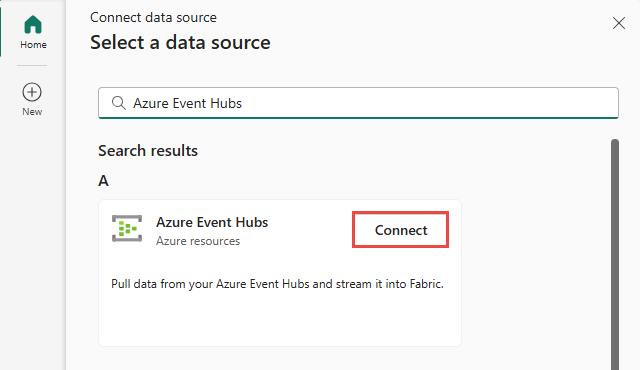Select the Azure Event Hubs card title

(212, 222)
